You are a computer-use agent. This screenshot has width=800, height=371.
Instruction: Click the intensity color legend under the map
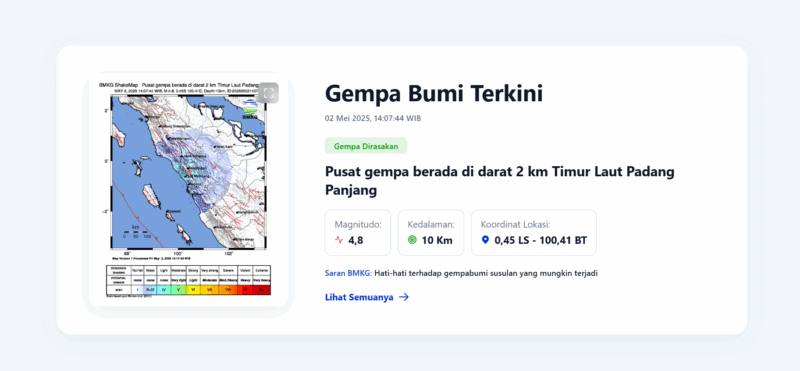click(188, 280)
